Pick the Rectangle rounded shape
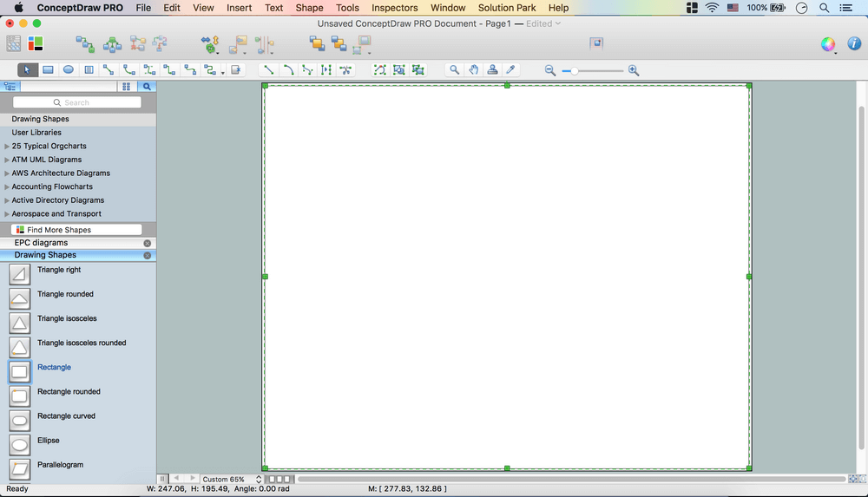868x497 pixels. point(19,396)
